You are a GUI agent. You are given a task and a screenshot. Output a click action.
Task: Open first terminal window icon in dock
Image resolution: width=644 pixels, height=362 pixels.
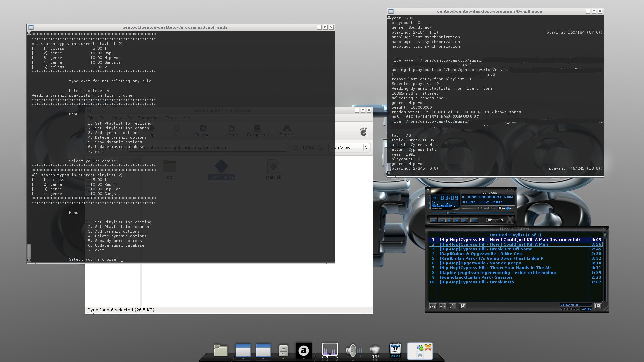(243, 350)
